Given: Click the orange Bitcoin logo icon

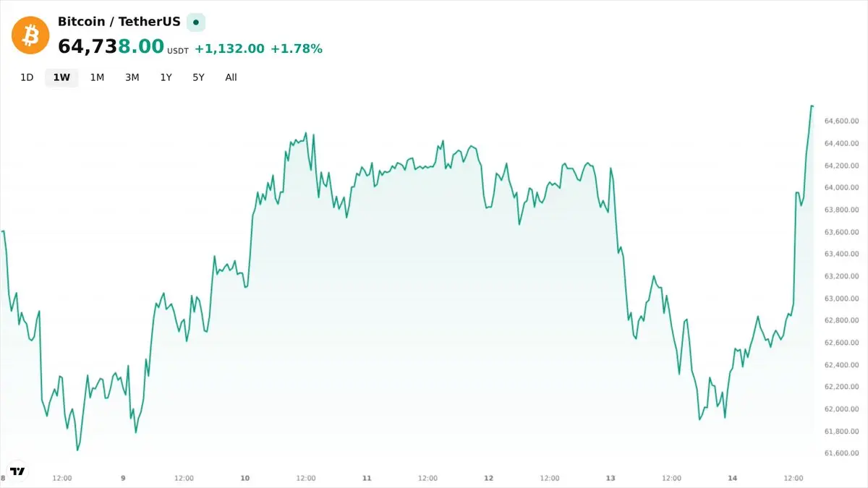Looking at the screenshot, I should [30, 34].
